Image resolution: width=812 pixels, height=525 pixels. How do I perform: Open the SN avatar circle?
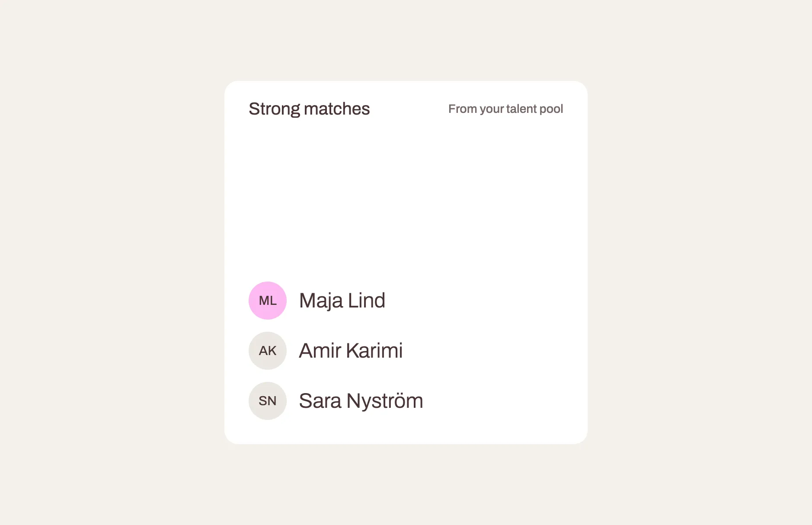(x=268, y=401)
